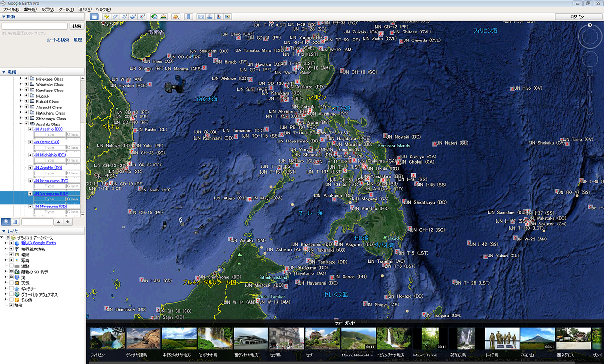Click the north indicator on compass ring
604x364 pixels.
589,25
